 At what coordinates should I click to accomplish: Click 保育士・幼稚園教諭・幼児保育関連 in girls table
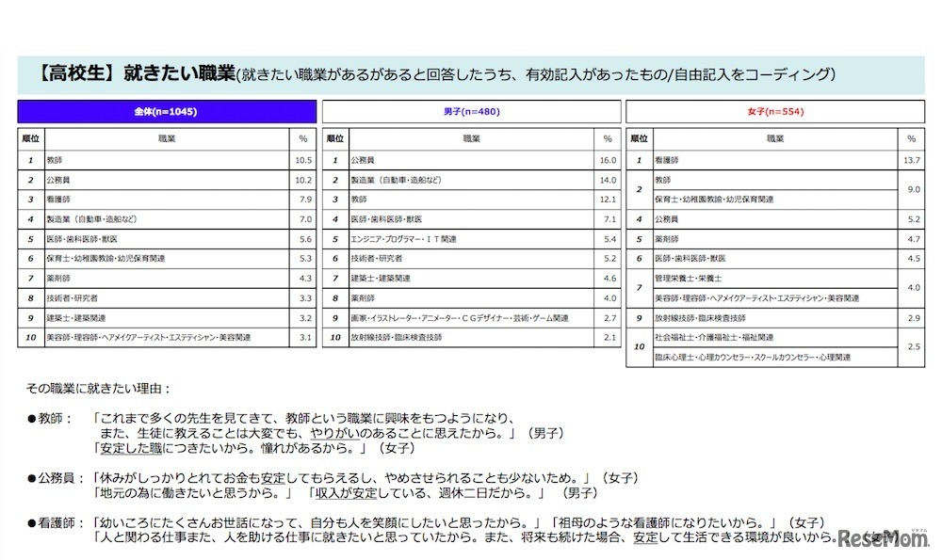click(713, 200)
